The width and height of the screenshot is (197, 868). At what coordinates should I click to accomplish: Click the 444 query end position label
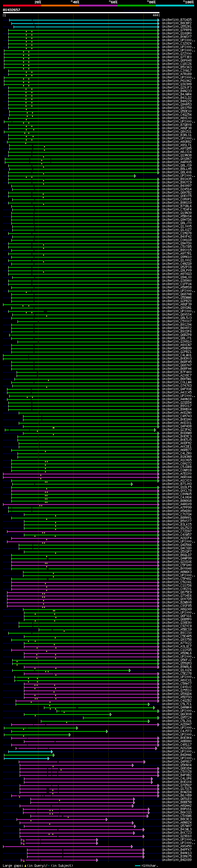[155, 15]
